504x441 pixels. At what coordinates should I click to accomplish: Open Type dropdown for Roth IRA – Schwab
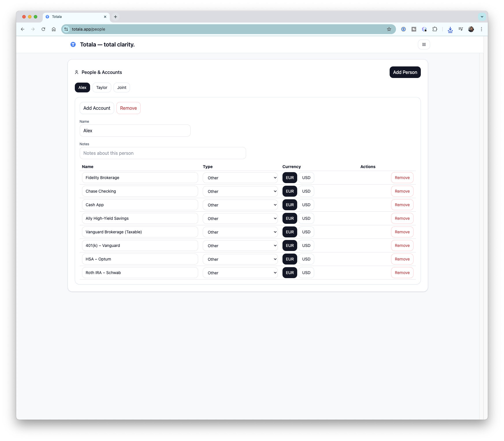(x=240, y=273)
